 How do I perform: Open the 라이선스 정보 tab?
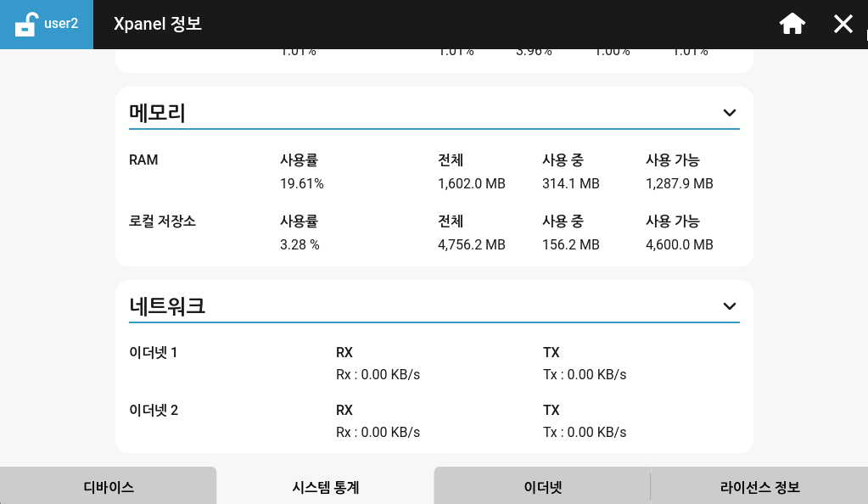pos(759,487)
